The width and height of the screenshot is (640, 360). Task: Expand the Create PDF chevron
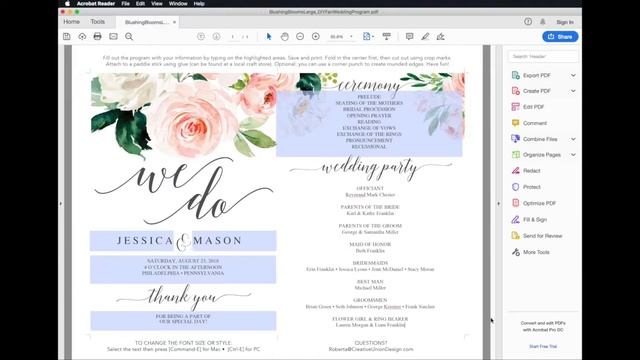point(573,91)
